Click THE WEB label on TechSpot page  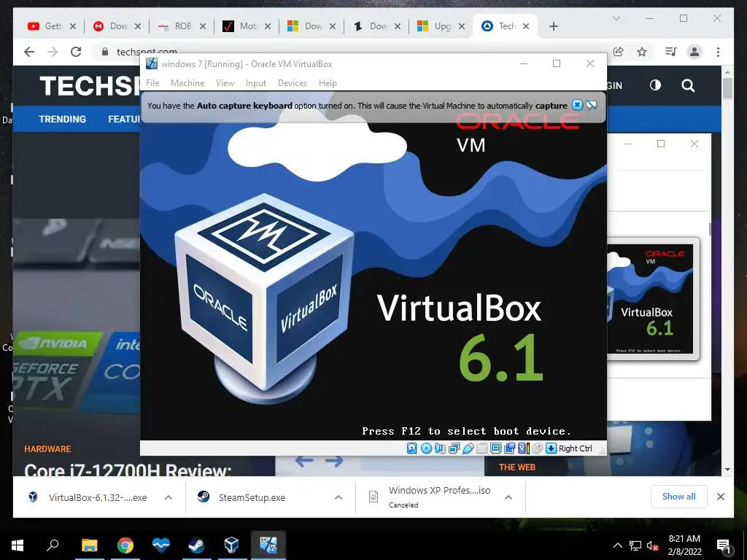point(517,467)
